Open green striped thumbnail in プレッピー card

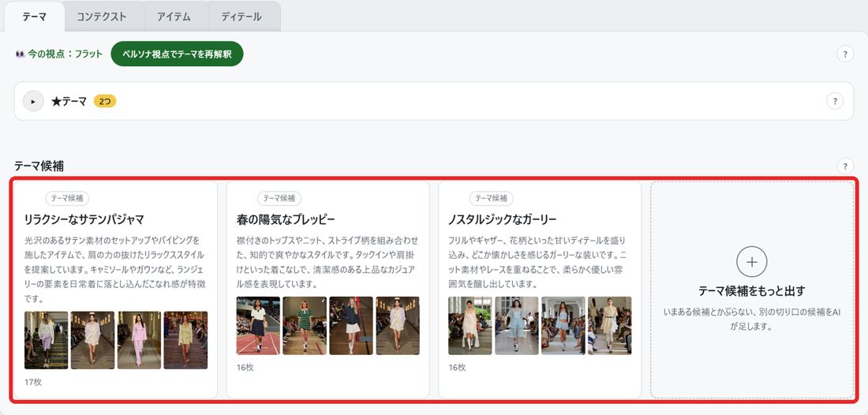[305, 325]
